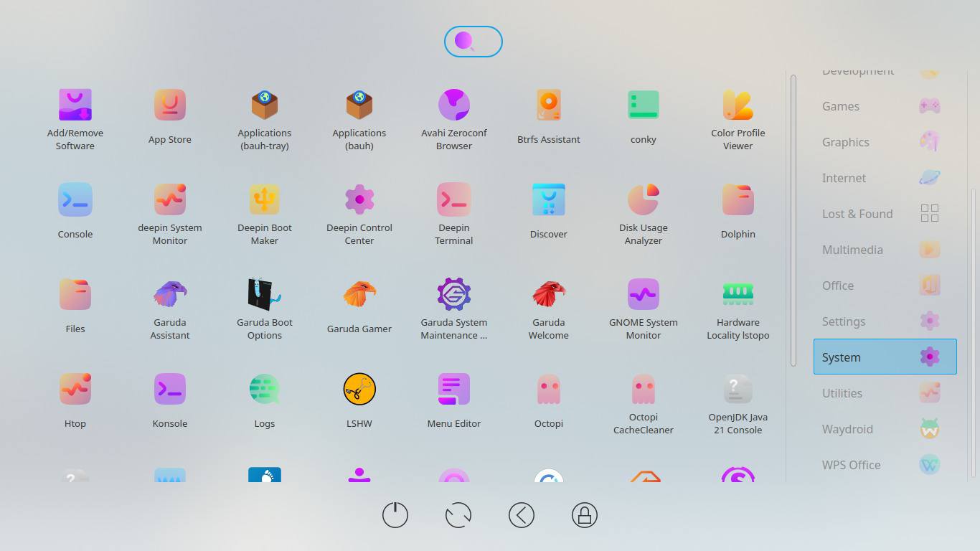
Task: Open Deepin Control Center
Action: point(359,213)
